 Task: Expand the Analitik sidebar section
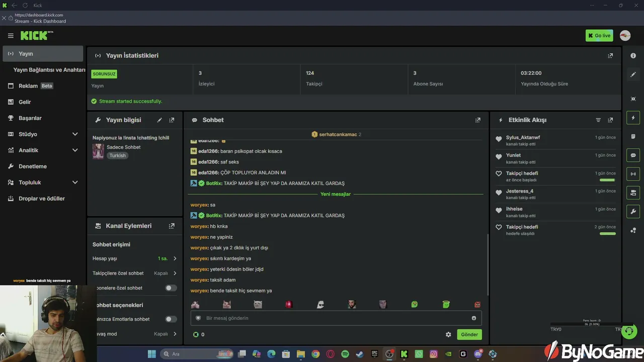75,150
